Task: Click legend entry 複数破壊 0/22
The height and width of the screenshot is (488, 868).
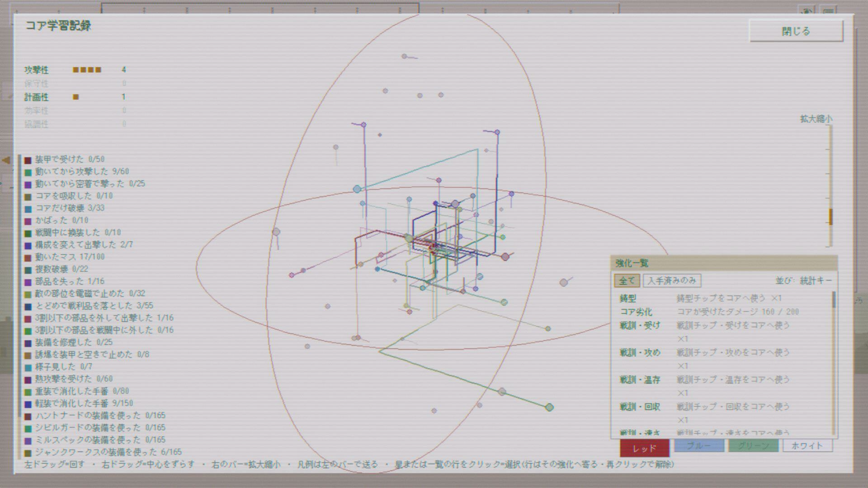Action: click(x=57, y=269)
